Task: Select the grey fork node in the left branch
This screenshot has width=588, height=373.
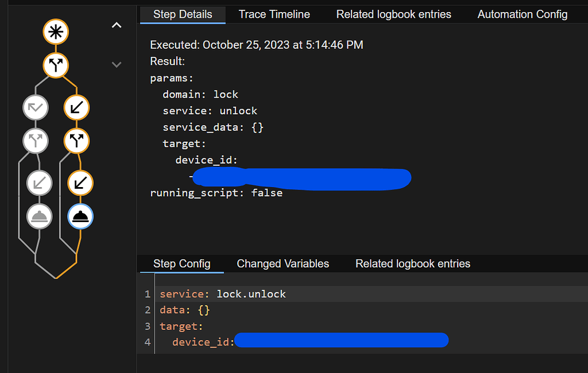Action: click(x=36, y=141)
